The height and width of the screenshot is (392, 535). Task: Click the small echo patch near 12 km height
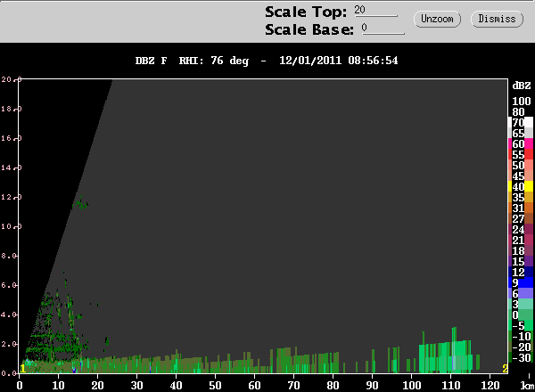pyautogui.click(x=80, y=204)
